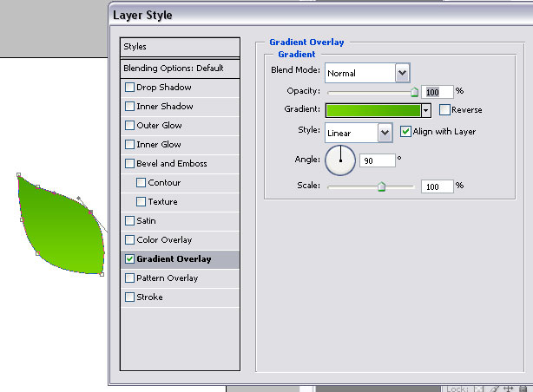Select Blending Options: Default

point(180,69)
